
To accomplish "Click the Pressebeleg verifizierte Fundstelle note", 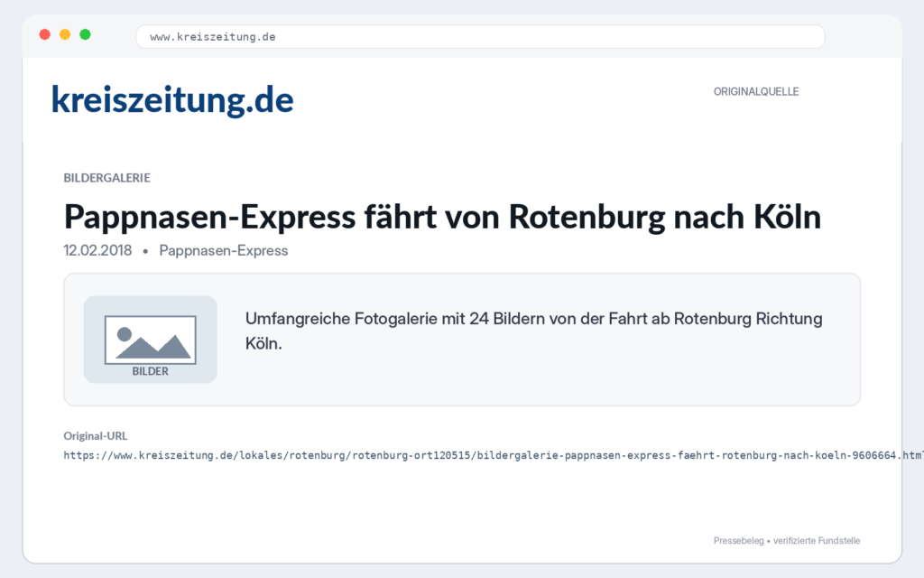I will coord(787,540).
